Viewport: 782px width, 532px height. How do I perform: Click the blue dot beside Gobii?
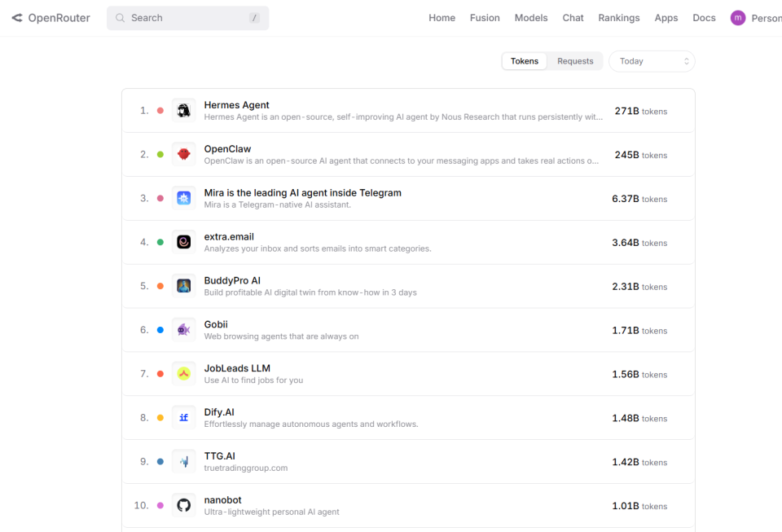(x=160, y=330)
